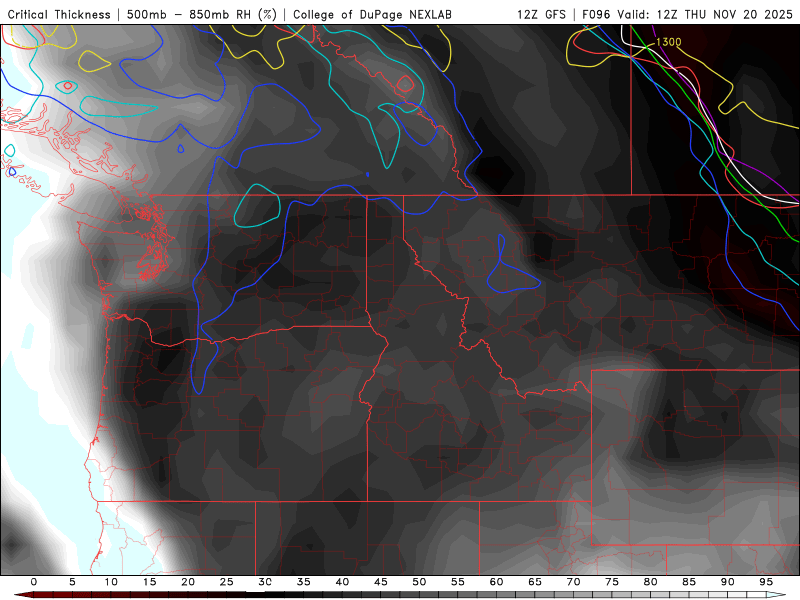
Task: Click the '12Z GFS' model label
Action: 541,15
